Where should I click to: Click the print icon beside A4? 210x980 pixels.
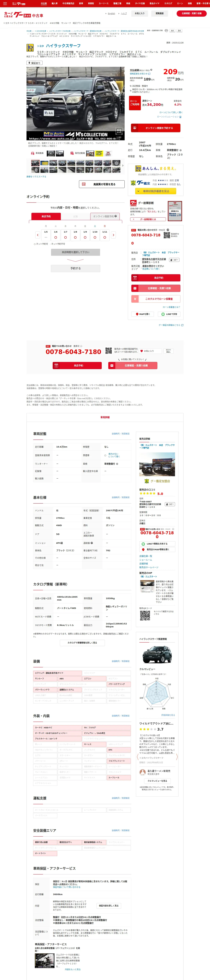tap(166, 31)
